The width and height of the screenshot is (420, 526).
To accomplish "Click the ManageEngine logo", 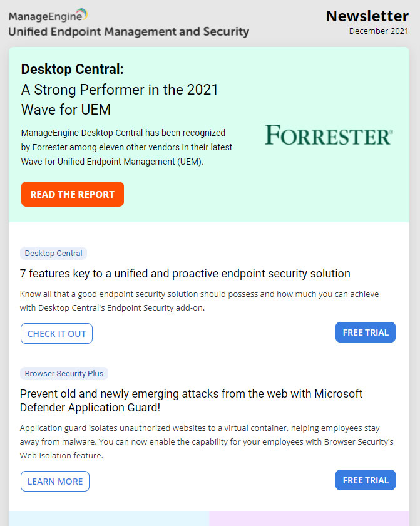I will point(48,15).
